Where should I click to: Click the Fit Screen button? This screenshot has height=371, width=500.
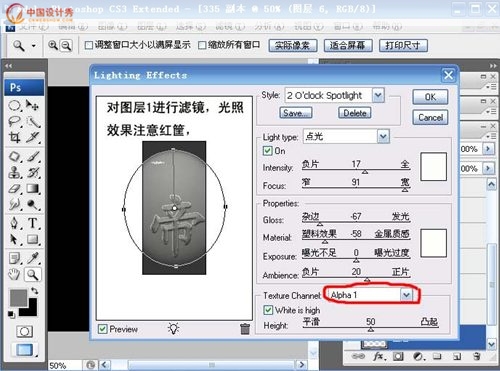pyautogui.click(x=348, y=45)
